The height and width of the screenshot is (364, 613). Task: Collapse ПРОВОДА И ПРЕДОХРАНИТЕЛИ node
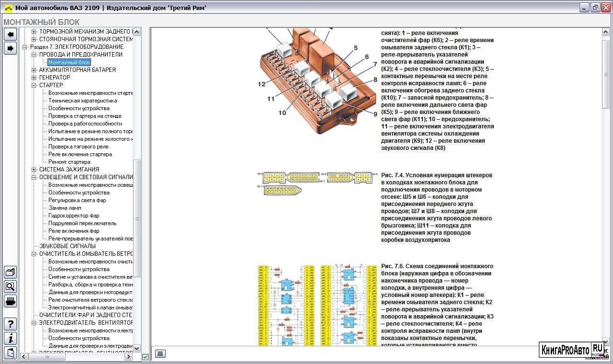click(34, 55)
